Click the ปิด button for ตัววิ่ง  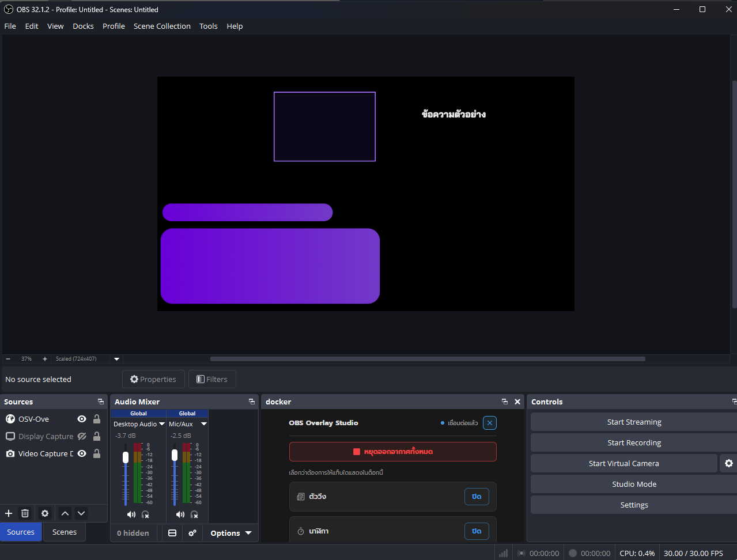(477, 497)
